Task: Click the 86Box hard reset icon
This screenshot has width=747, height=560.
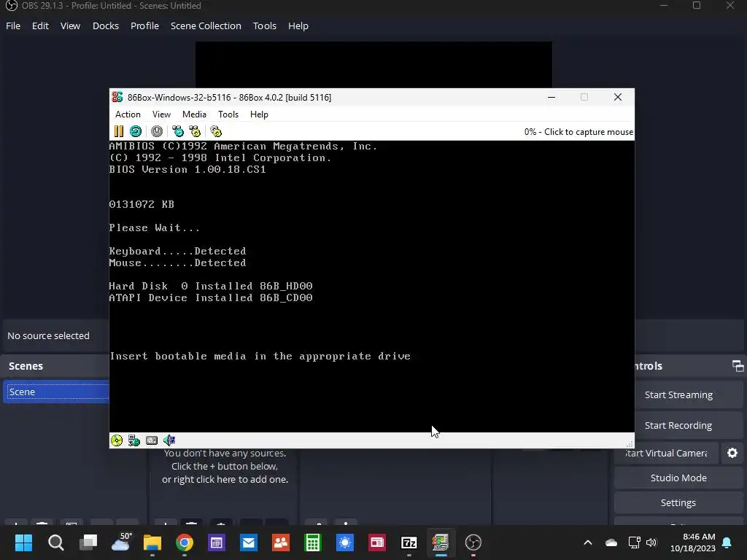Action: (x=136, y=131)
